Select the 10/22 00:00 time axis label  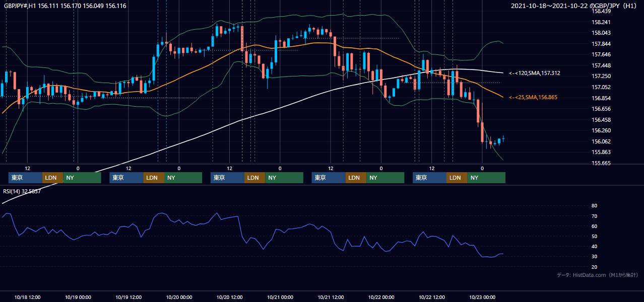pyautogui.click(x=381, y=297)
